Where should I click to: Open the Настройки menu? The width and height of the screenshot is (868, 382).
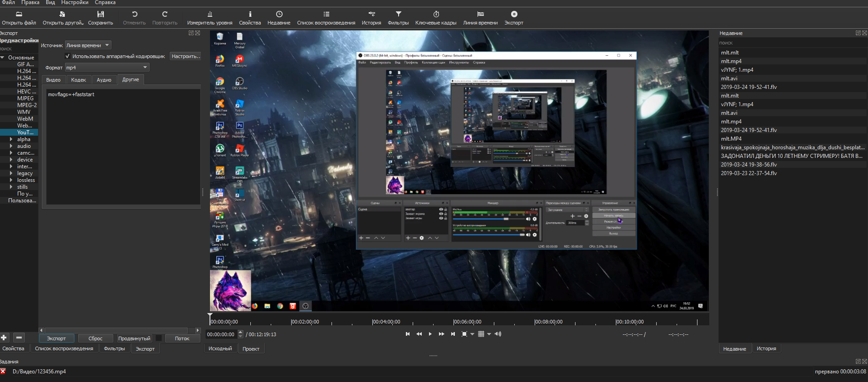pos(74,3)
